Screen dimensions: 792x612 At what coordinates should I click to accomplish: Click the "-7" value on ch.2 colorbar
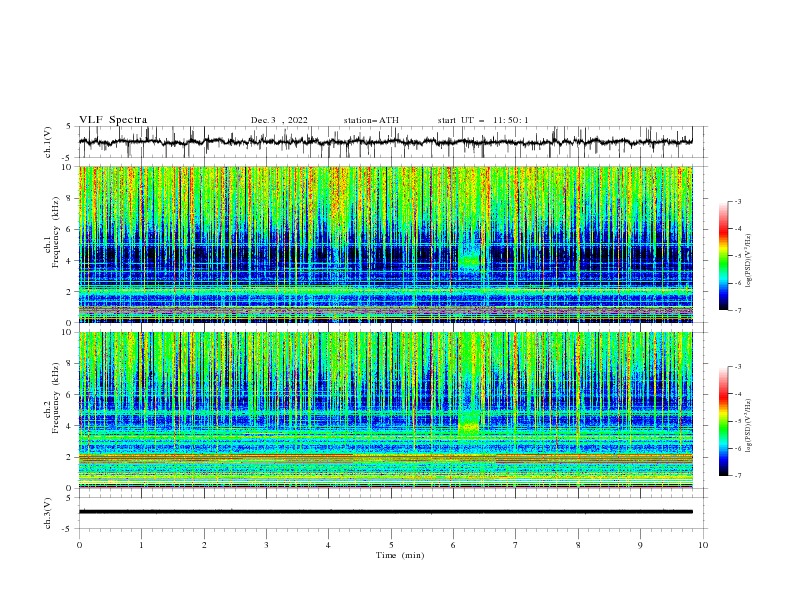[x=737, y=476]
